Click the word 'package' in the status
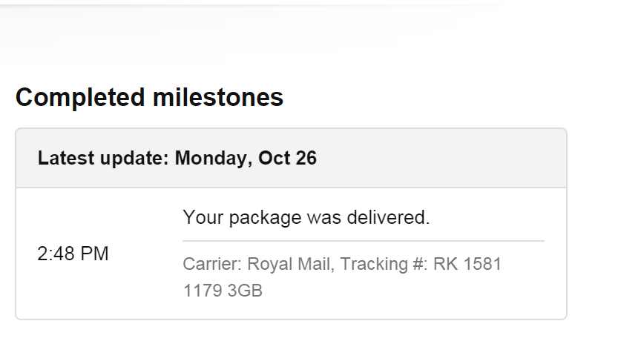Image resolution: width=618 pixels, height=364 pixels. pos(266,218)
